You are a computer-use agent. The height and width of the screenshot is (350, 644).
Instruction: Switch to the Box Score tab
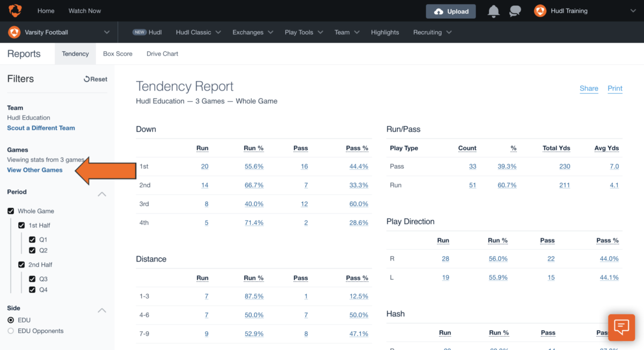(x=118, y=54)
